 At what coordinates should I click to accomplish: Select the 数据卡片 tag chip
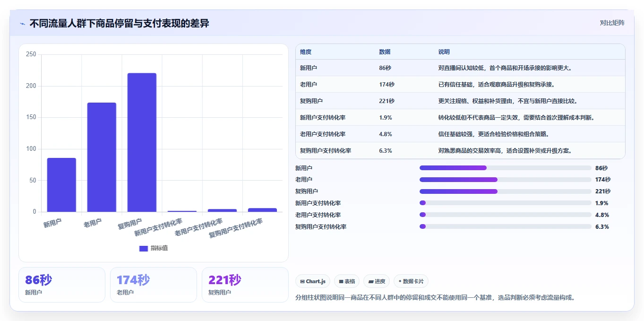tap(411, 281)
